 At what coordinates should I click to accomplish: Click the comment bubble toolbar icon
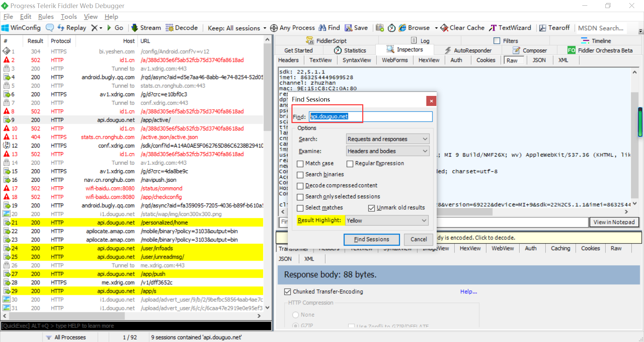click(x=50, y=28)
